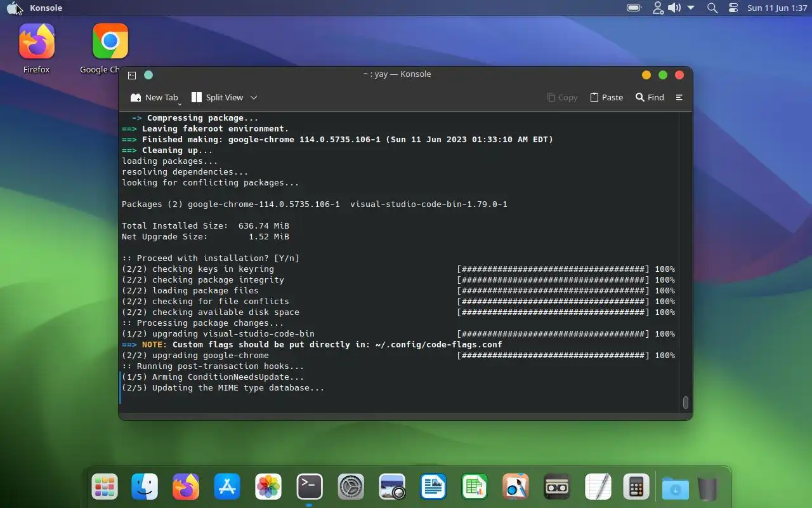Viewport: 812px width, 508px height.
Task: Open a New Tab in Konsole
Action: point(154,98)
